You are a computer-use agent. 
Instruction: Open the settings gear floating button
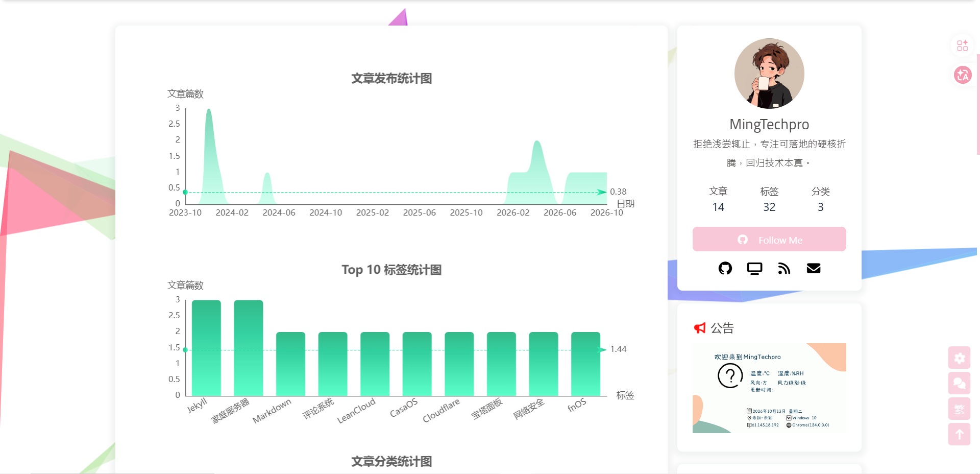pos(959,358)
